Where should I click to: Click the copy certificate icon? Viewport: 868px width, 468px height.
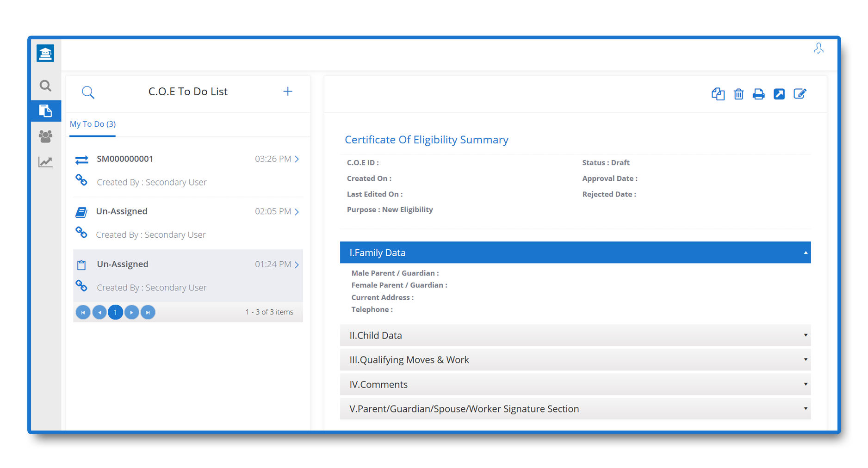point(718,94)
